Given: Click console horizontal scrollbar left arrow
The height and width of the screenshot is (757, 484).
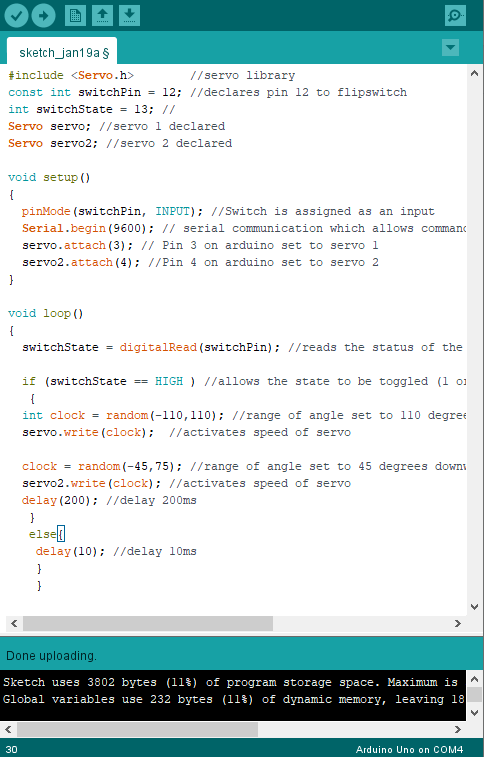Looking at the screenshot, I should [8, 729].
